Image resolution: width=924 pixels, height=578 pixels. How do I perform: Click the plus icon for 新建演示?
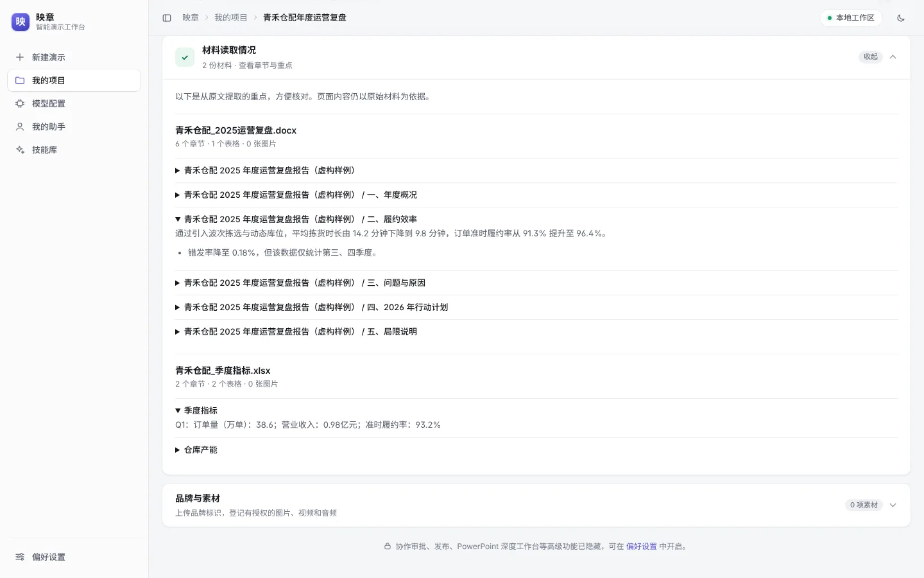point(20,57)
